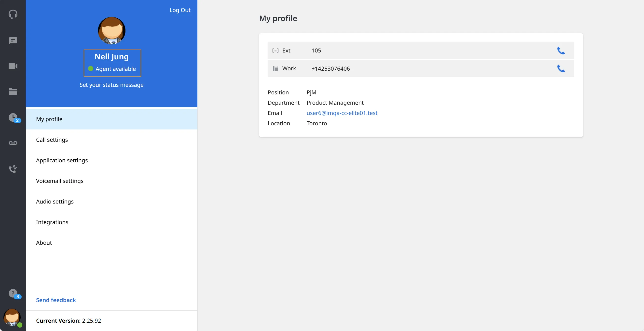
Task: Call extension 105 using the phone icon
Action: [x=561, y=51]
